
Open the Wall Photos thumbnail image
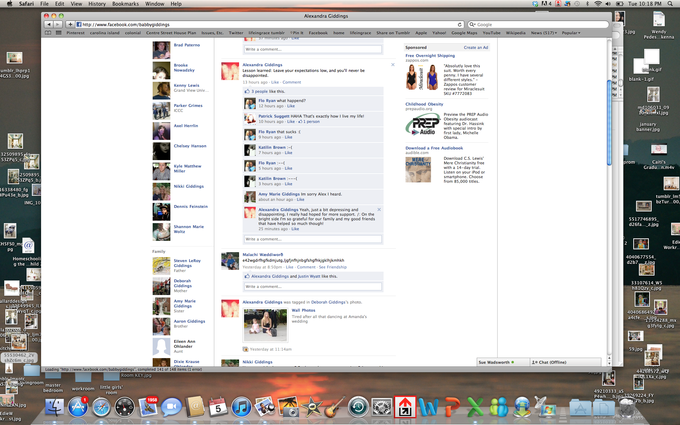pos(265,325)
